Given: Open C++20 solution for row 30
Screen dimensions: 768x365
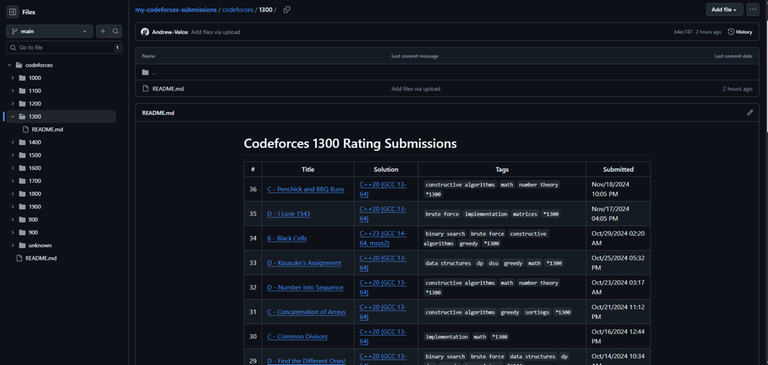Looking at the screenshot, I should click(x=383, y=337).
